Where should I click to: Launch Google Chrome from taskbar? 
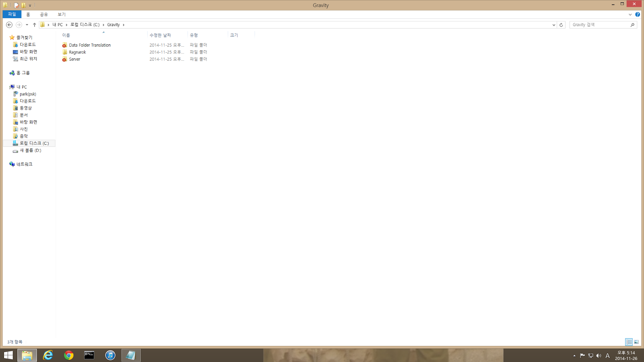coord(69,355)
